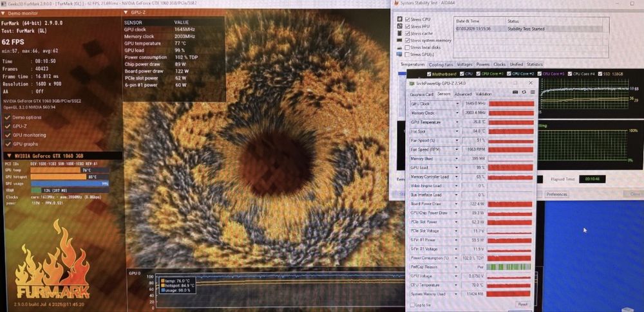Collapse the FurMark GPU-Z overlay panel
644x312 pixels.
pos(126,13)
